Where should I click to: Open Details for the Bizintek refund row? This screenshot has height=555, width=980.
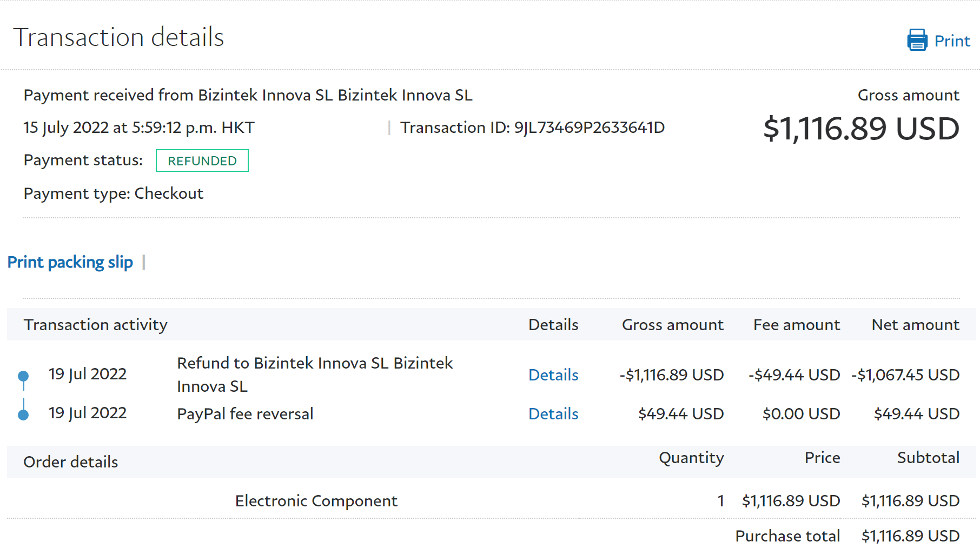coord(553,375)
